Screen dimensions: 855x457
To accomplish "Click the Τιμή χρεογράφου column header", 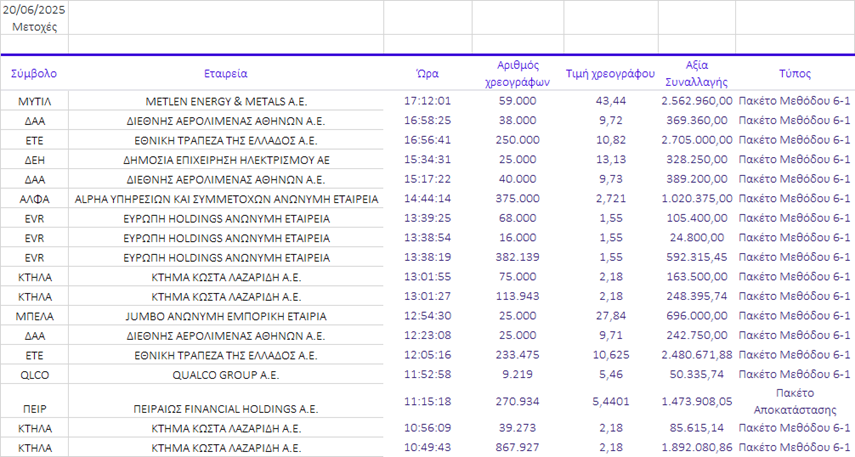I will [x=610, y=74].
